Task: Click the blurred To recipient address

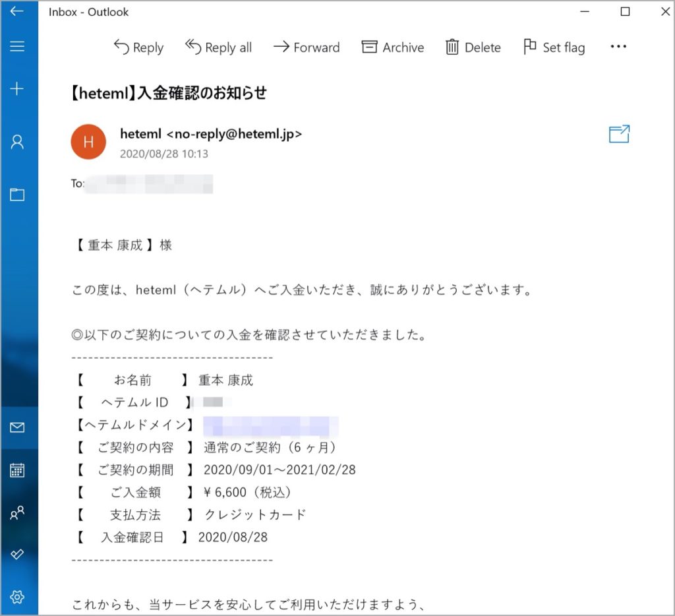Action: click(148, 184)
